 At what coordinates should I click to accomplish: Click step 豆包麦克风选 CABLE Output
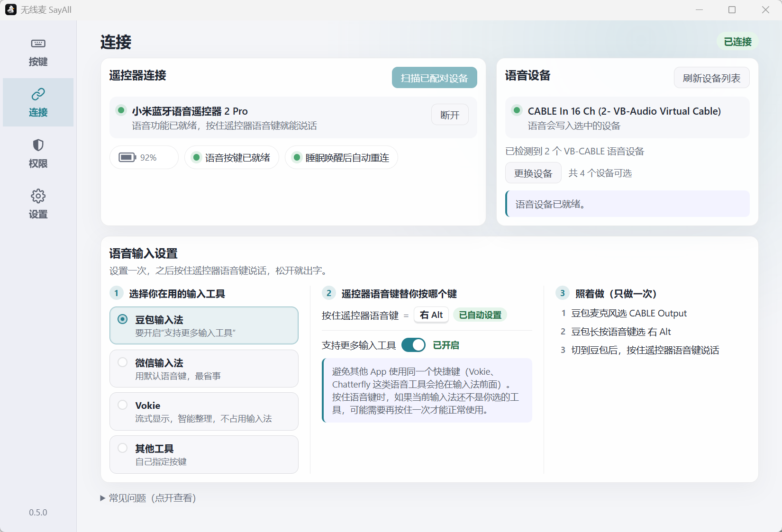pyautogui.click(x=629, y=313)
